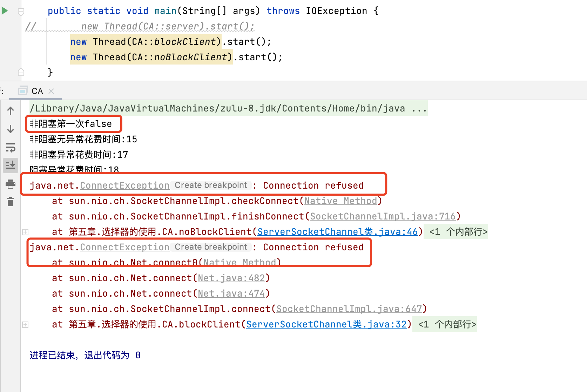Collapse the main method using the top fold marker
The image size is (587, 392).
point(21,12)
